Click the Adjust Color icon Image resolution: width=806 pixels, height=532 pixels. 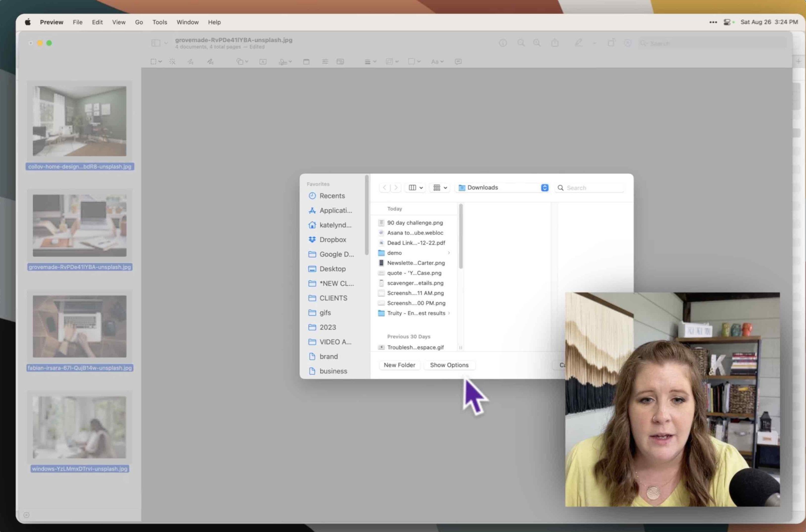pyautogui.click(x=325, y=62)
